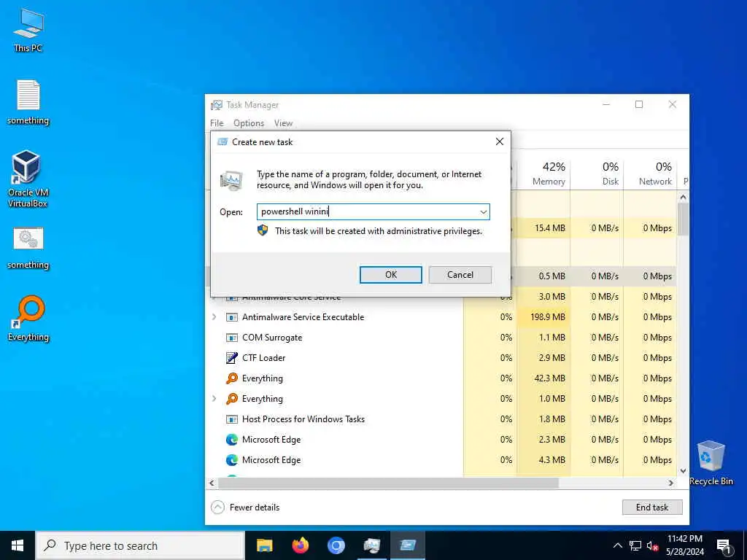747x560 pixels.
Task: Open the Recycle Bin
Action: pos(711,463)
